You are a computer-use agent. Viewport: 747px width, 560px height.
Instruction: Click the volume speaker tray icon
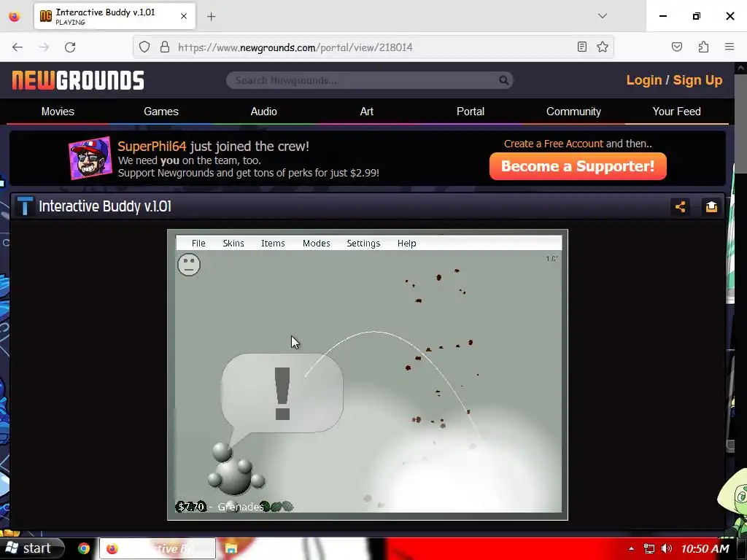[667, 548]
